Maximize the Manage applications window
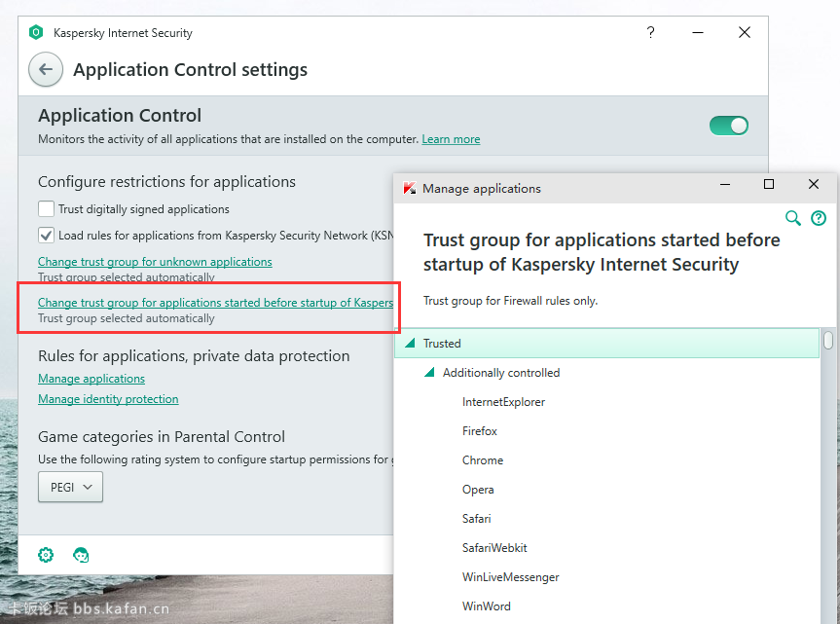 (x=769, y=184)
